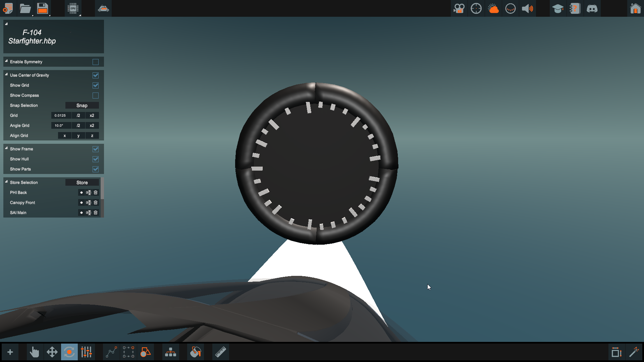Select the Canopy Front stored selection
This screenshot has width=644, height=362.
coord(82,203)
